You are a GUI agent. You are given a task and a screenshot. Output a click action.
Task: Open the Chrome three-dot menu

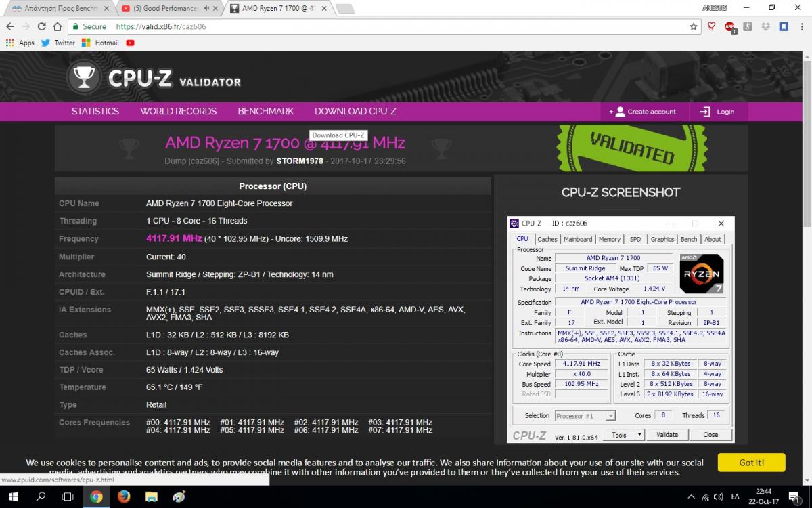pos(802,26)
